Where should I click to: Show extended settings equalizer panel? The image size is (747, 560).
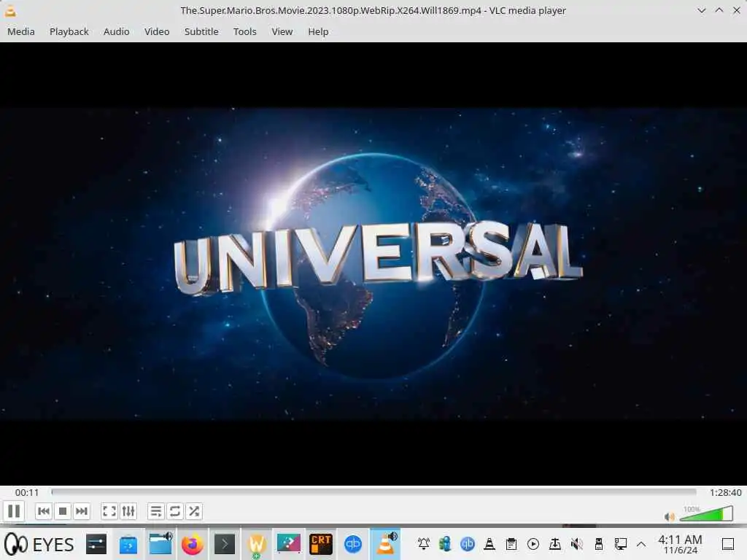128,511
